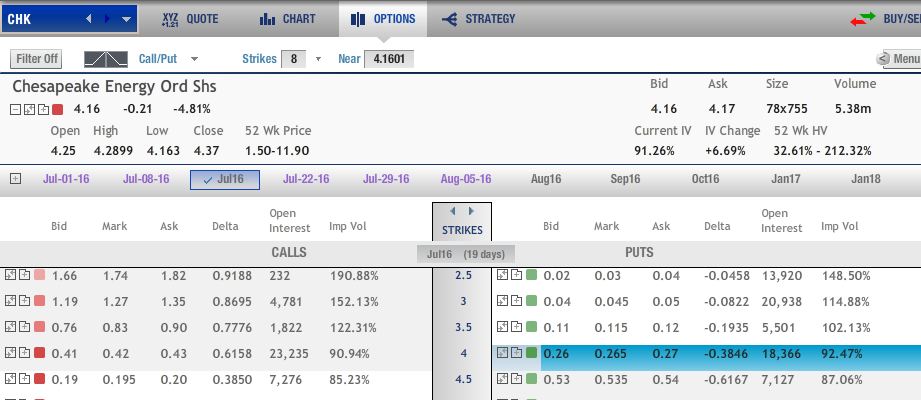This screenshot has width=921, height=400.
Task: Click pink square on 1.66 call row
Action: pos(39,275)
